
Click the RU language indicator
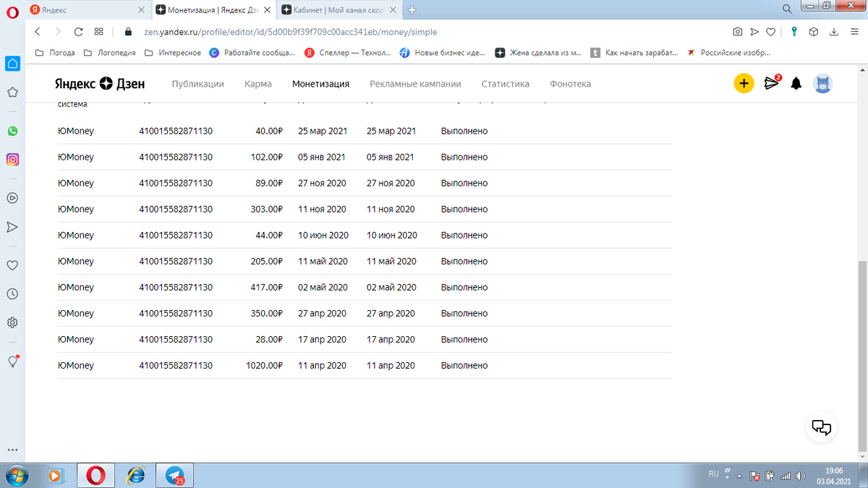pos(714,474)
